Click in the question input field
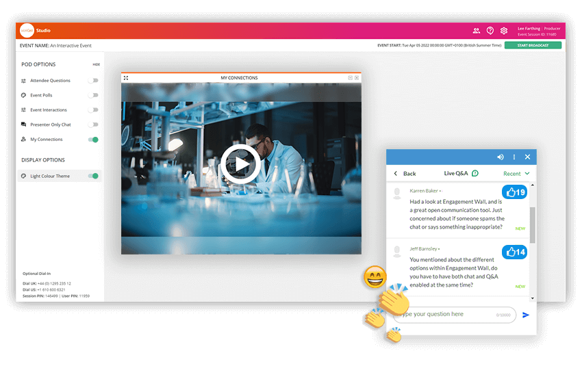This screenshot has height=392, width=582. 455,315
